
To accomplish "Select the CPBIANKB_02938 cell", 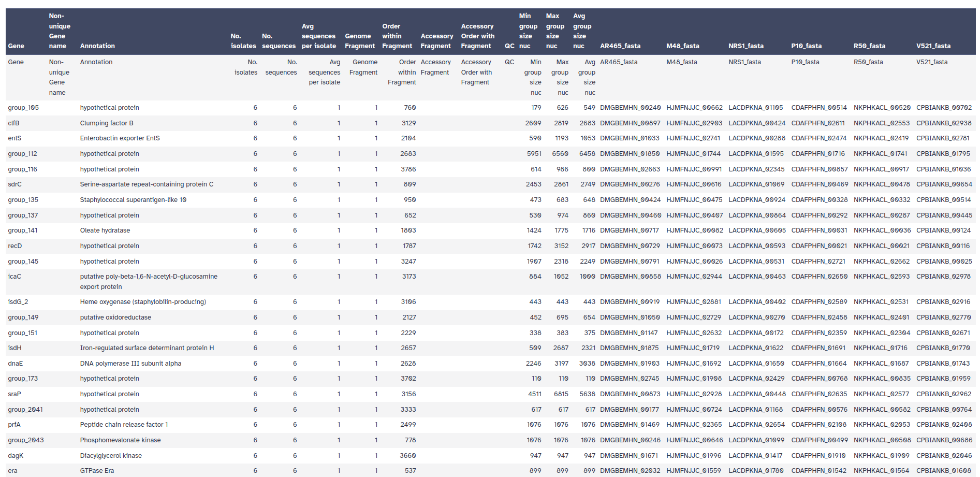I will coord(943,123).
